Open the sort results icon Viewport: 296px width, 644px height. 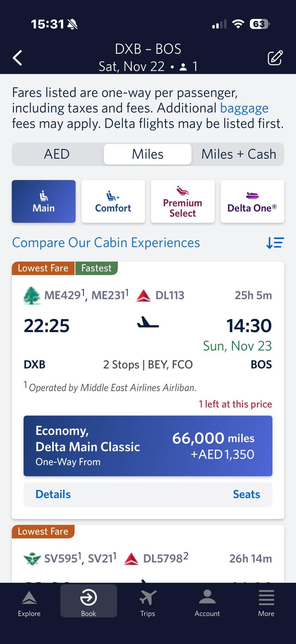coord(275,243)
